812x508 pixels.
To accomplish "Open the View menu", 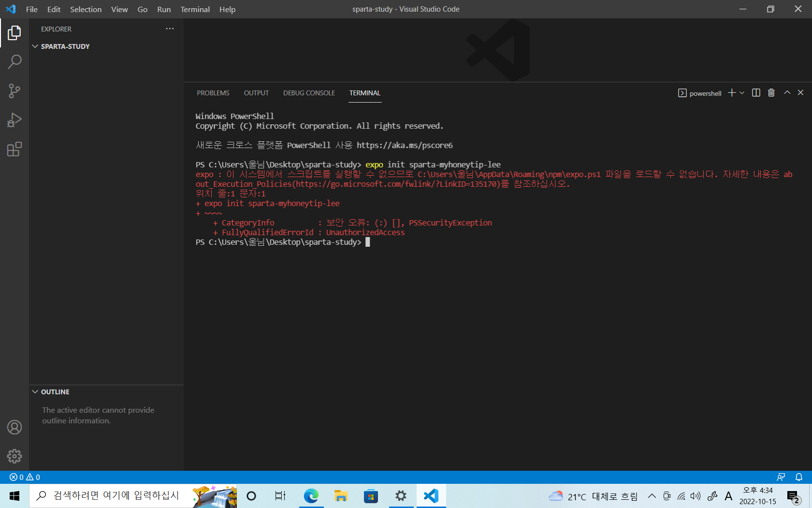I will click(x=119, y=9).
